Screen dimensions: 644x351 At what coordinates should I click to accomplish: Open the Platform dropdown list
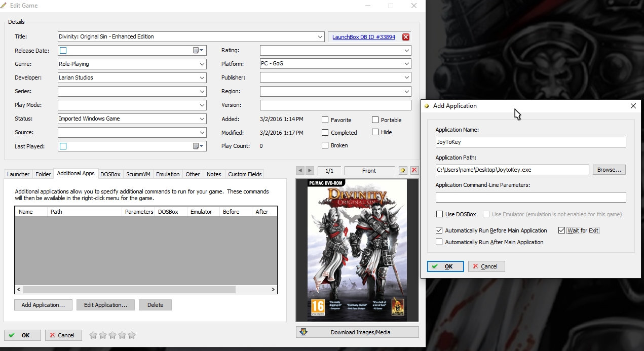coord(407,64)
